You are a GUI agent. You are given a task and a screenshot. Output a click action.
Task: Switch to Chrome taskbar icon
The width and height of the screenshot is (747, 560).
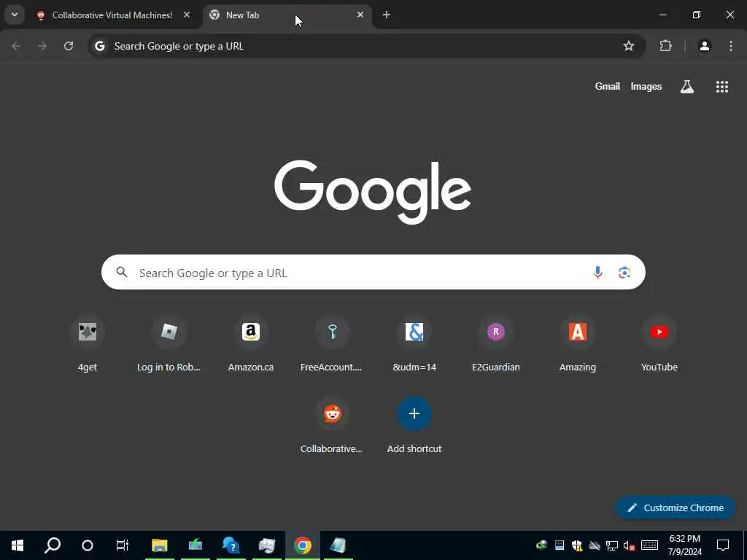[x=303, y=545]
